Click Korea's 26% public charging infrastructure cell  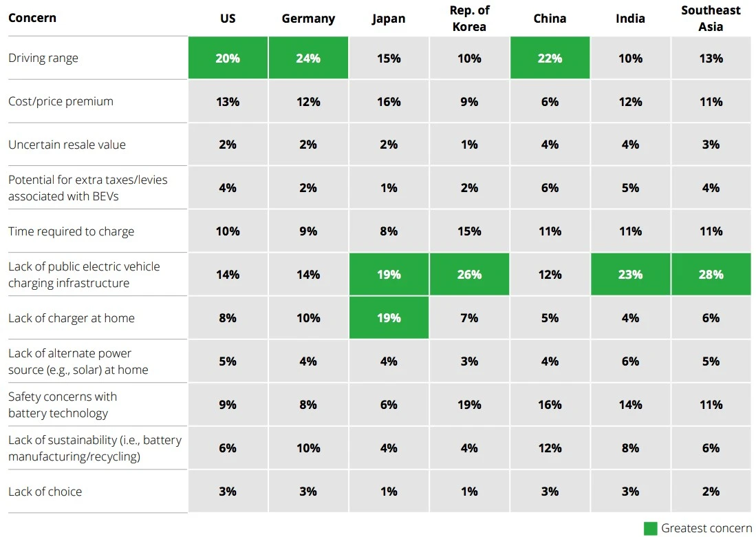(469, 275)
